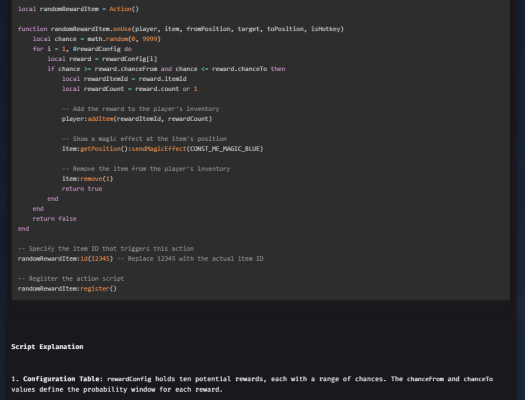Click the 'return false' line
Screen dimensions: 525x400
[x=55, y=219]
